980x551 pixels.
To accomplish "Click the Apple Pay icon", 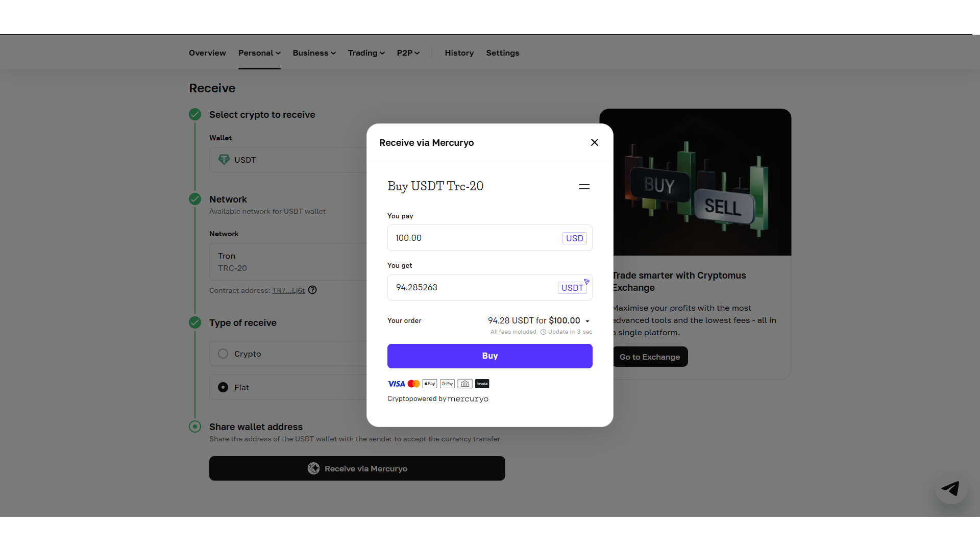I will click(430, 384).
